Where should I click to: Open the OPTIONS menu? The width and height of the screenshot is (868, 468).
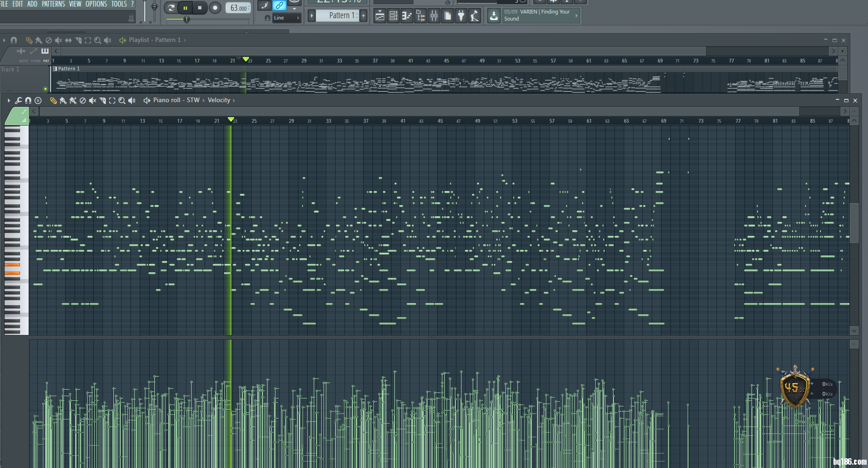coord(96,4)
